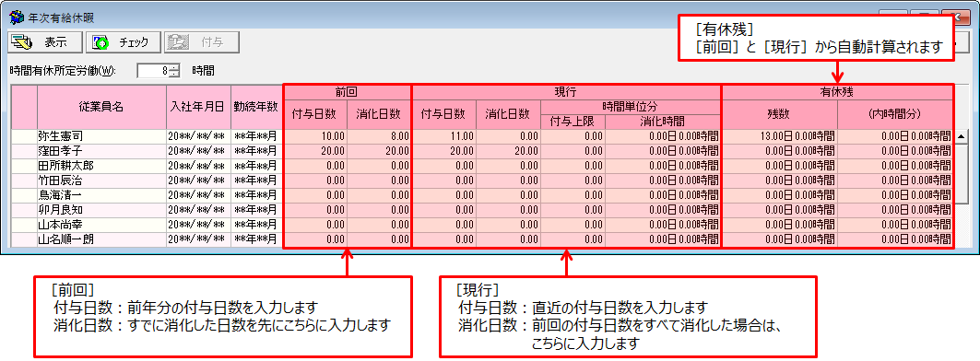The height and width of the screenshot is (361, 980).
Task: Select employee 窪田孝子 in the name column
Action: tap(102, 150)
